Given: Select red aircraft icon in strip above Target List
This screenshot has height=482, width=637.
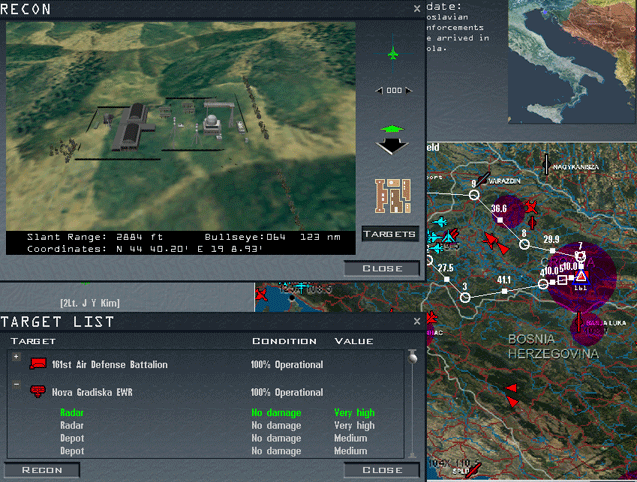Looking at the screenshot, I should (x=261, y=294).
